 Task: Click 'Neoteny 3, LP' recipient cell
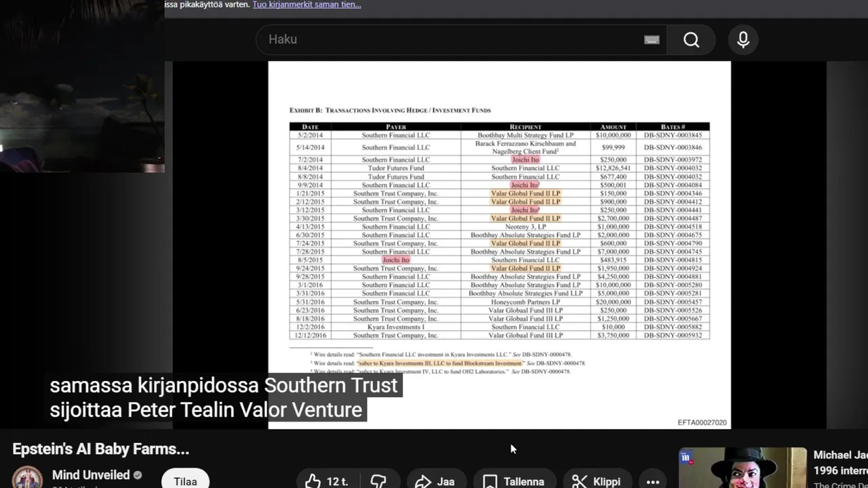[526, 227]
